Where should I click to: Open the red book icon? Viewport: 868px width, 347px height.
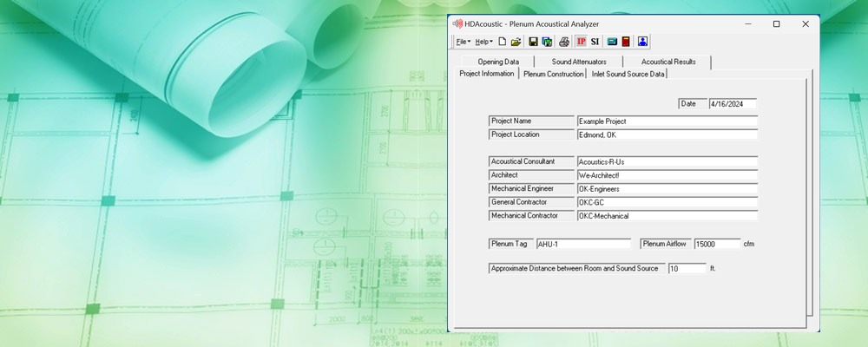point(626,42)
